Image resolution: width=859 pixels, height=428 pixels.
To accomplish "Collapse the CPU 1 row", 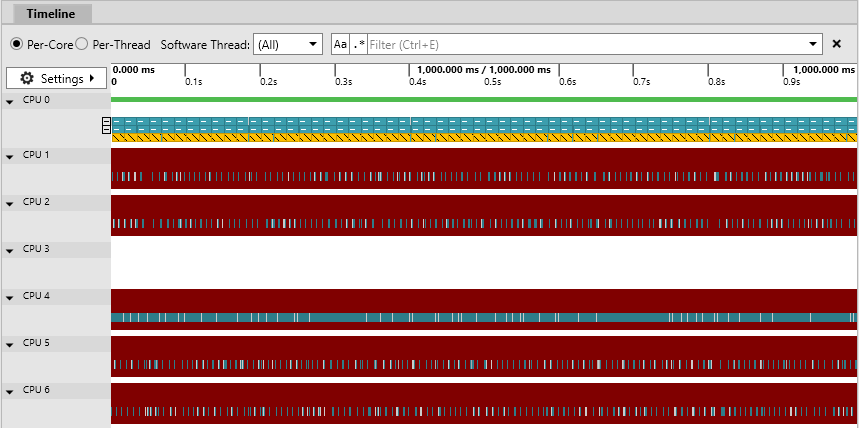I will click(10, 157).
